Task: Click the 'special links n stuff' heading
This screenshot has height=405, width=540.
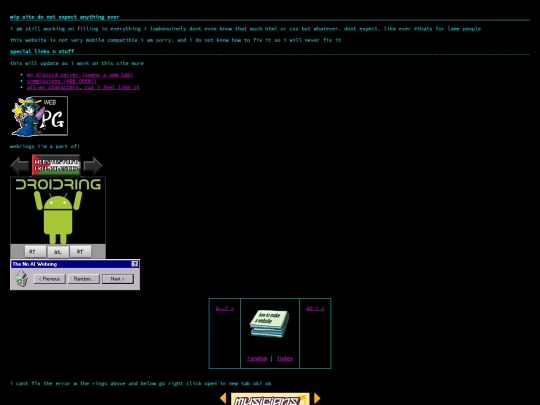Action: click(42, 51)
